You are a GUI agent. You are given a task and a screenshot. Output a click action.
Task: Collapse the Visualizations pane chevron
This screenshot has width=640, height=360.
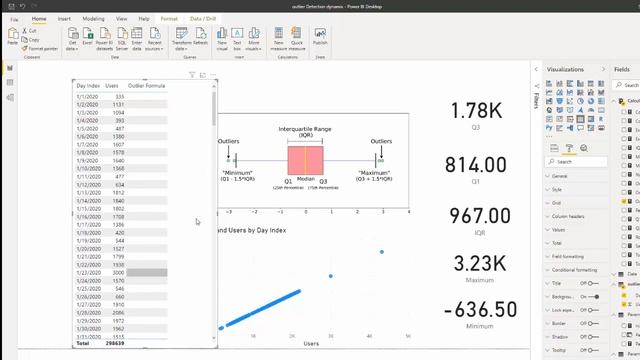(x=603, y=69)
